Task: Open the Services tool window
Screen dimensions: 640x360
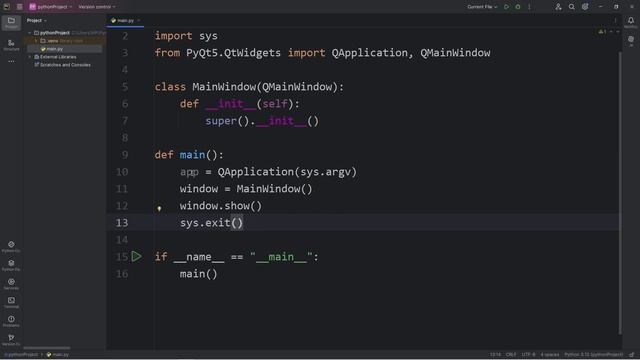Action: (11, 284)
